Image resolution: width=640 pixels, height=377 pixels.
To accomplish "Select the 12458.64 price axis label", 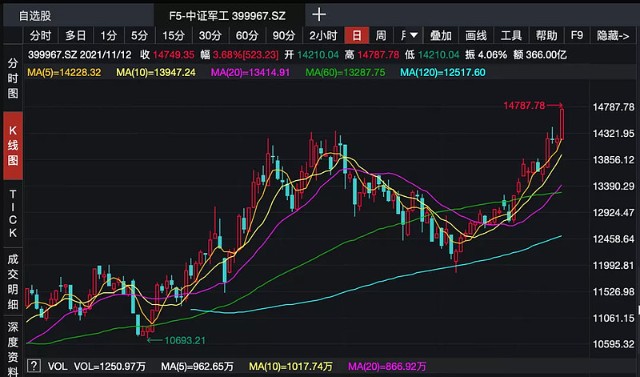I will (613, 239).
